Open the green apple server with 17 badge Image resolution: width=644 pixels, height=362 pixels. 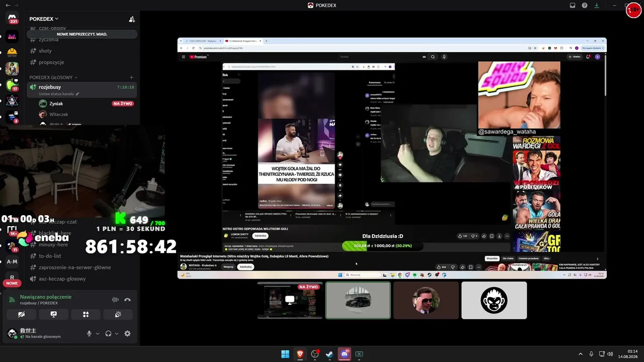pyautogui.click(x=12, y=85)
